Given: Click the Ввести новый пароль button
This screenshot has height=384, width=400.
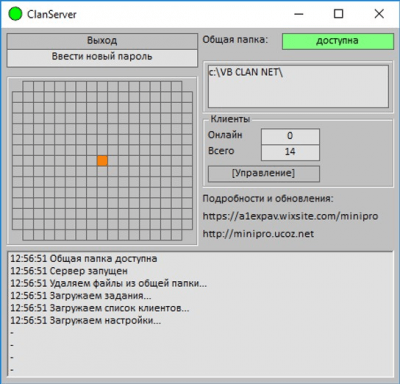Looking at the screenshot, I should pyautogui.click(x=102, y=57).
